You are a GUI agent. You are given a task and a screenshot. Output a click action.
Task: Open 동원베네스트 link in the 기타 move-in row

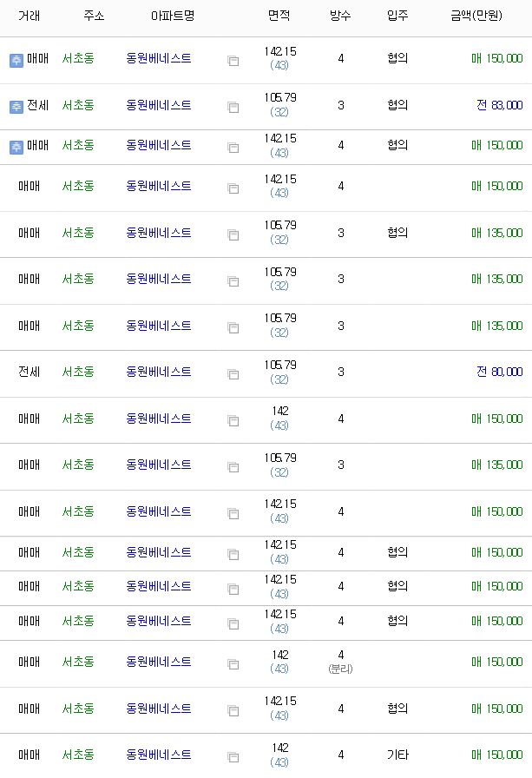click(x=159, y=755)
